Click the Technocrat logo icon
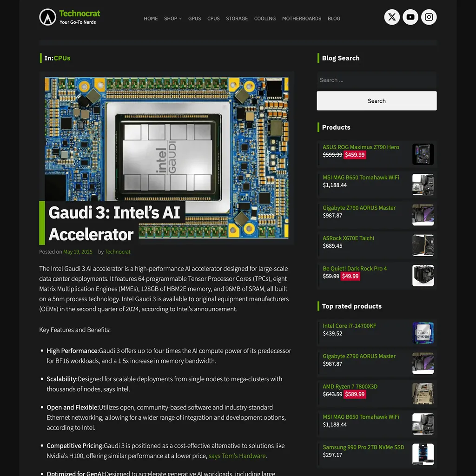476x476 pixels. [x=47, y=17]
